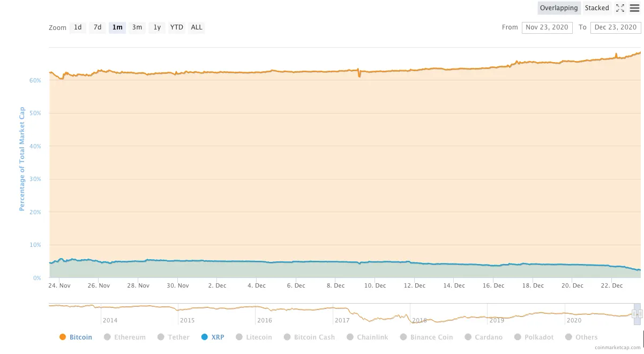Click the fullscreen expand icon

[x=620, y=8]
